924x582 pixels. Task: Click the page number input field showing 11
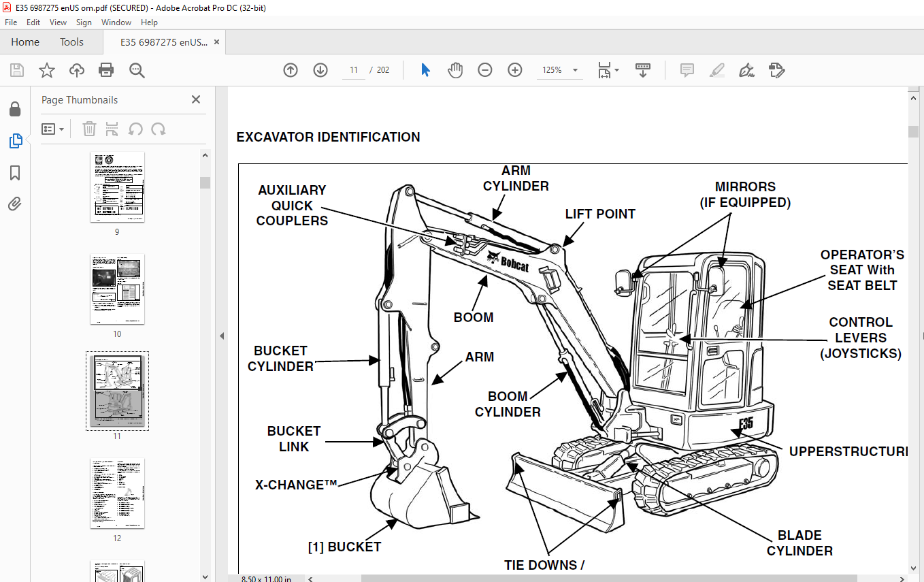(354, 70)
